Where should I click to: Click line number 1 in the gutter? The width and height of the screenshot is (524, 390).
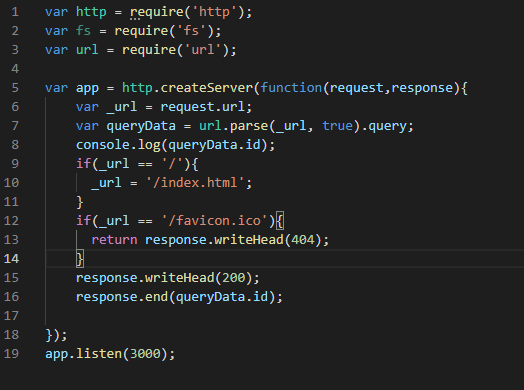pyautogui.click(x=15, y=12)
